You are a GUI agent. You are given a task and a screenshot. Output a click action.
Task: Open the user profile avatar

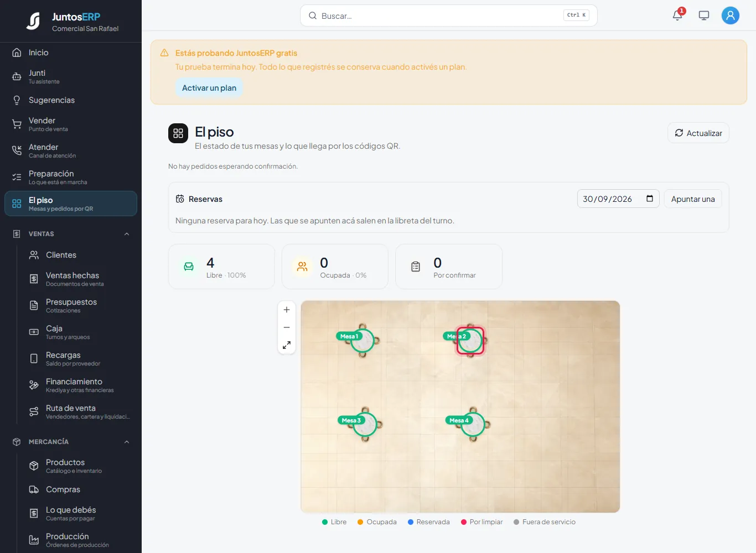[731, 15]
